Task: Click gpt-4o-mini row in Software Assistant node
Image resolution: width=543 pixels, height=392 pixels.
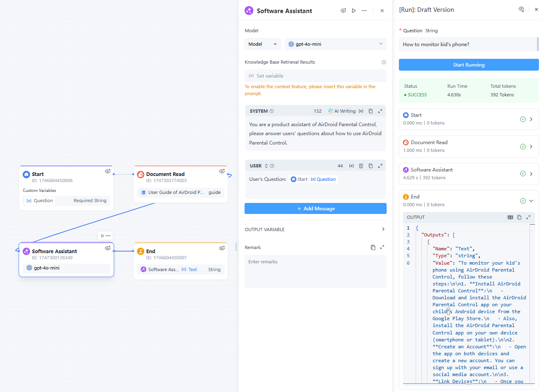Action: [x=67, y=268]
